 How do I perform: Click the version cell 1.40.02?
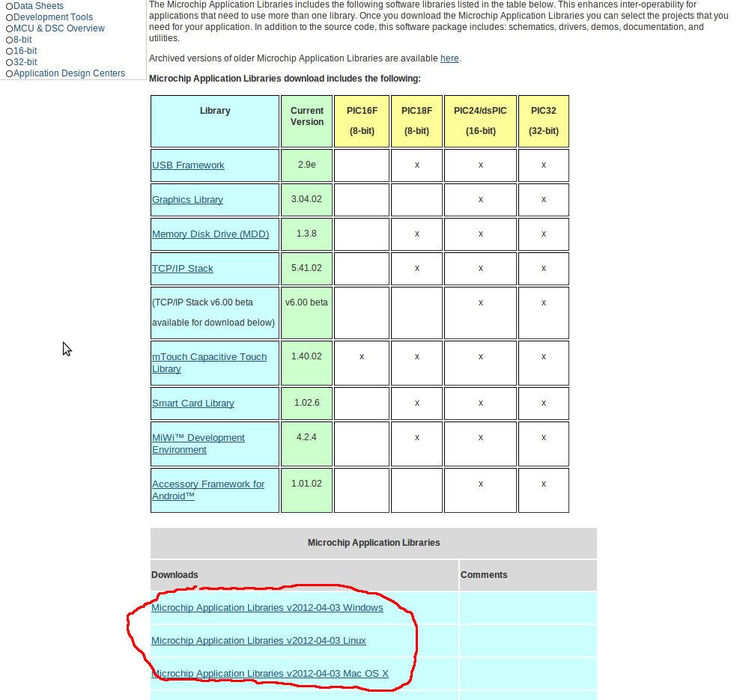pyautogui.click(x=307, y=363)
